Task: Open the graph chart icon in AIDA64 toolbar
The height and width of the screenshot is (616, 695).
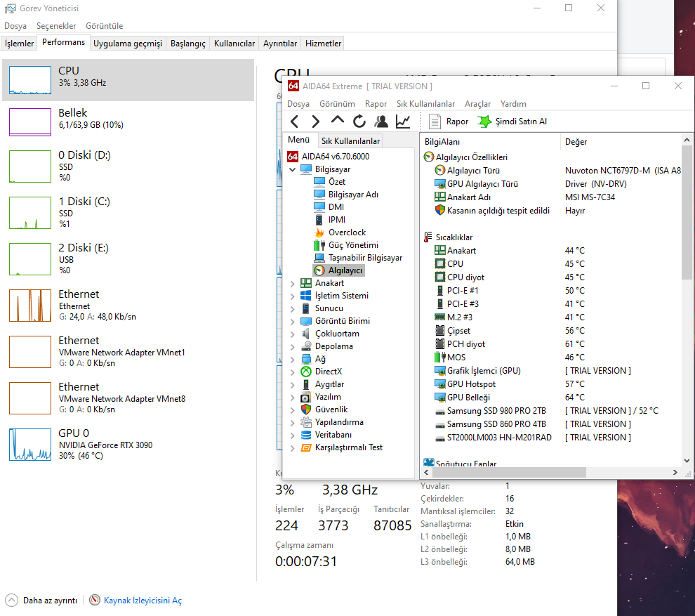Action: point(403,122)
